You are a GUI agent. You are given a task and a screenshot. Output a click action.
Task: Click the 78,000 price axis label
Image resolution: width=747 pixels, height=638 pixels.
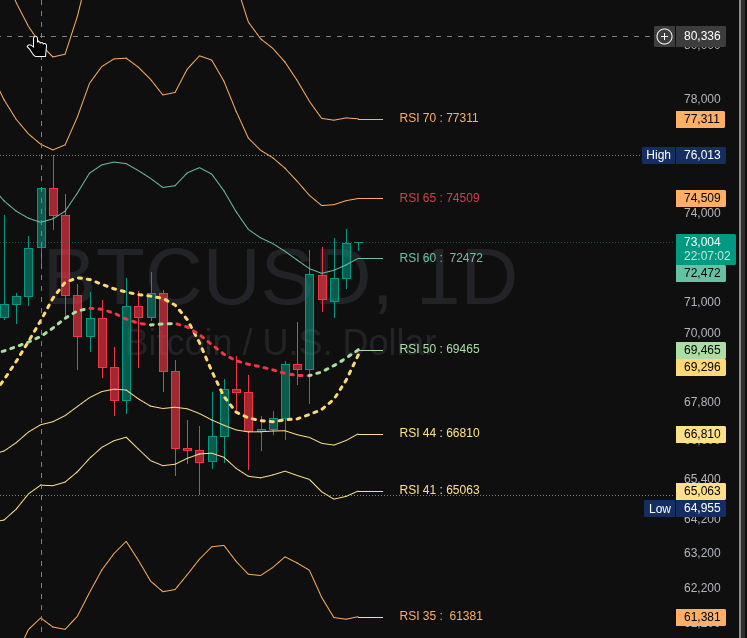(702, 99)
